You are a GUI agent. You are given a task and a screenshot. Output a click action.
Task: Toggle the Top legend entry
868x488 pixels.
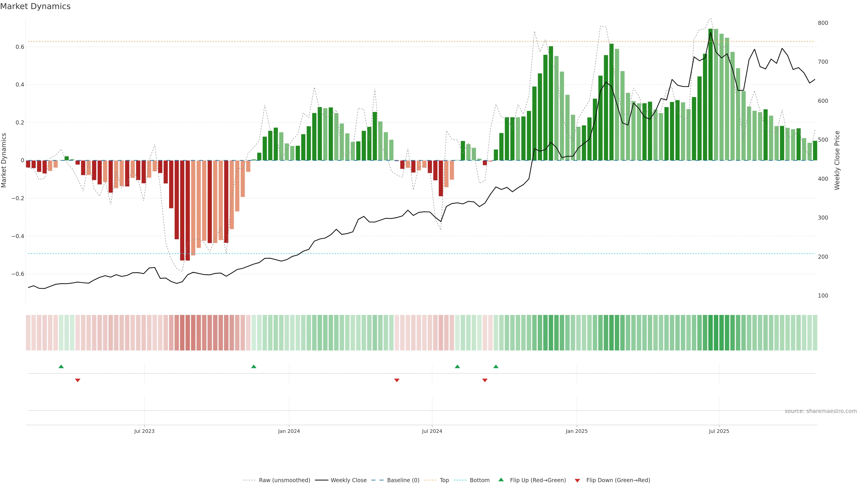[444, 480]
